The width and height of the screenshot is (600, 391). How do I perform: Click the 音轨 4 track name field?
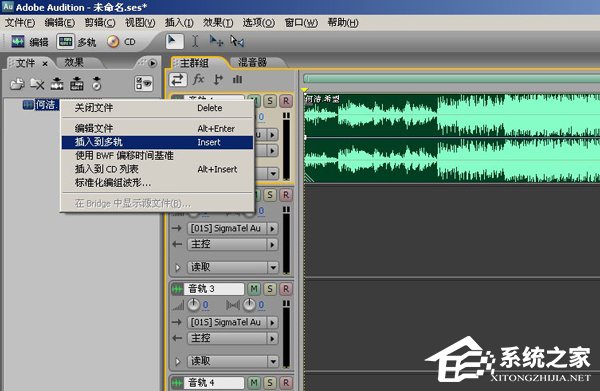(x=215, y=383)
